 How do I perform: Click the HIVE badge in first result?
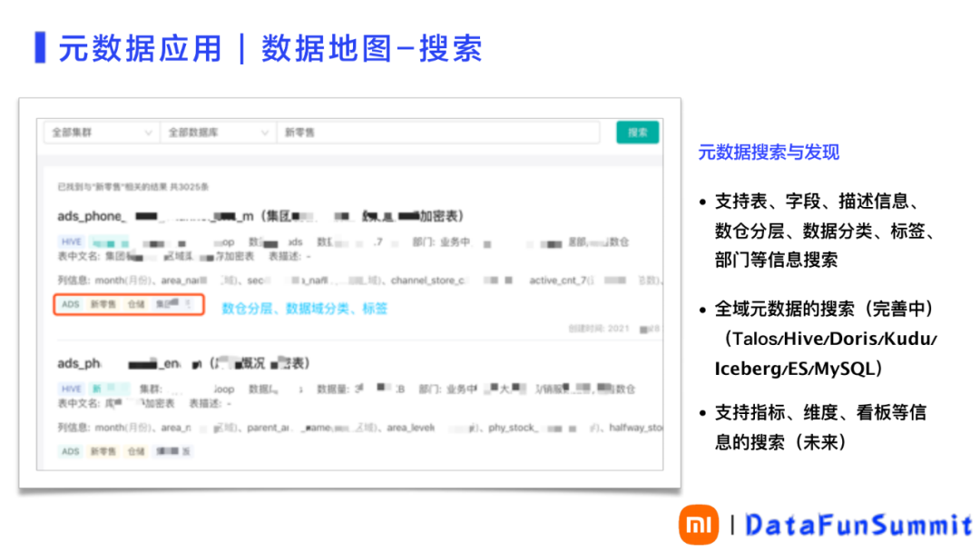(x=72, y=241)
